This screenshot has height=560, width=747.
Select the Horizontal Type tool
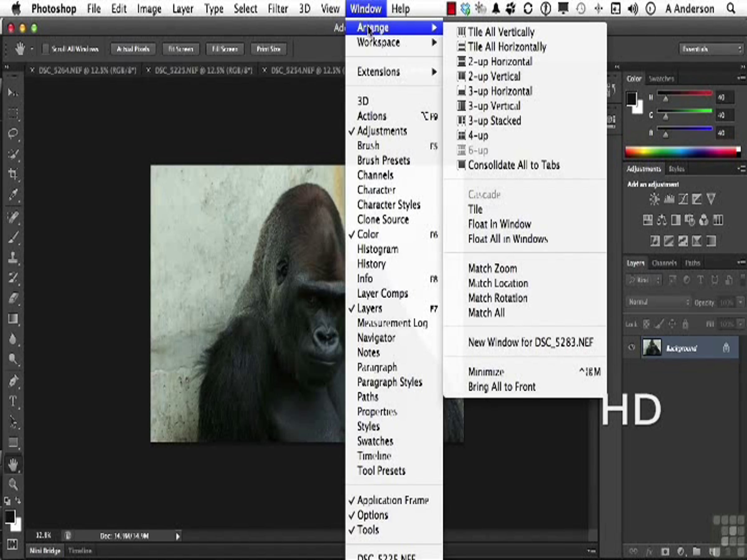13,401
